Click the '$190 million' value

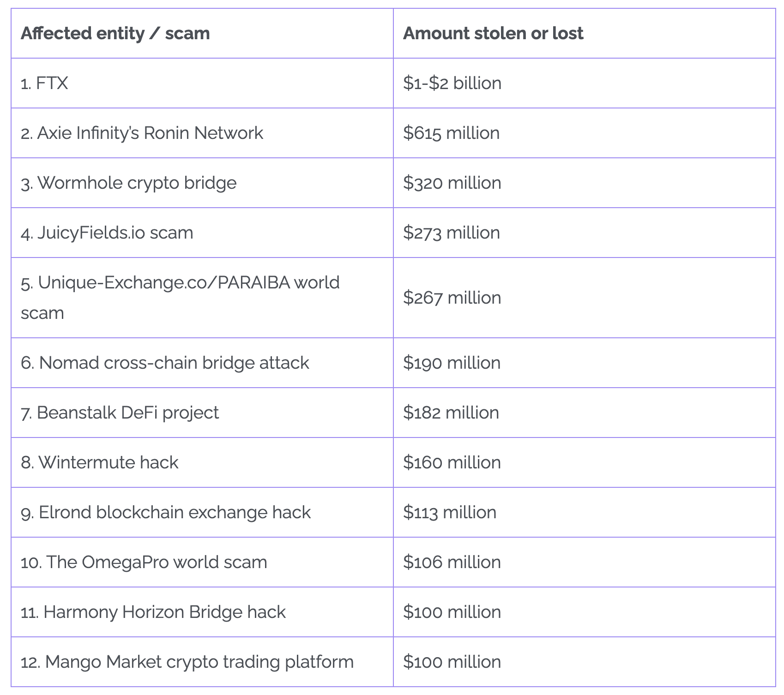[452, 363]
